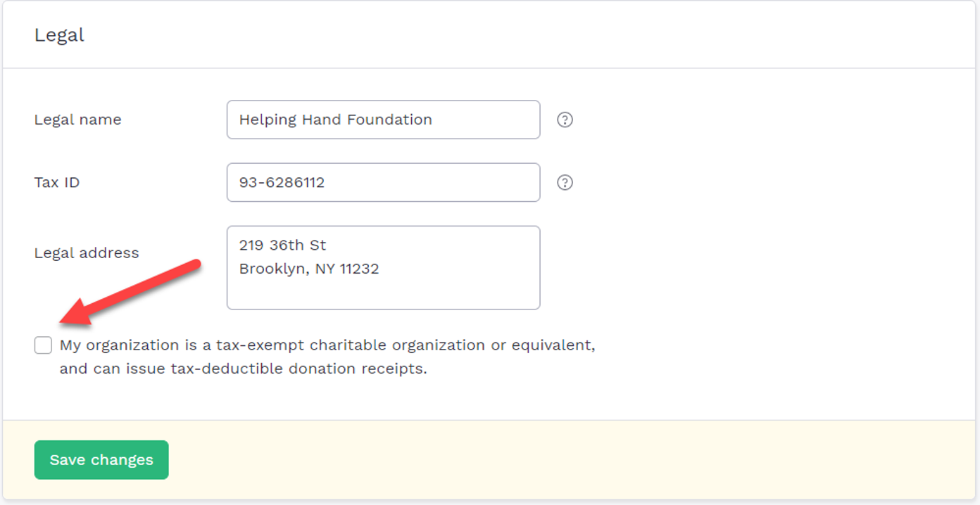Click the "93-6286112" value
980x505 pixels.
coord(282,183)
